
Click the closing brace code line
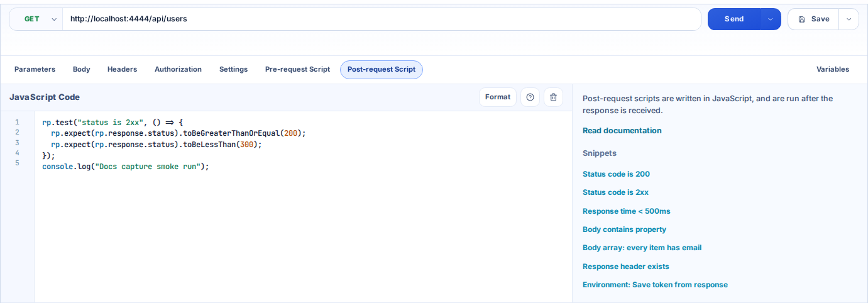(48, 155)
